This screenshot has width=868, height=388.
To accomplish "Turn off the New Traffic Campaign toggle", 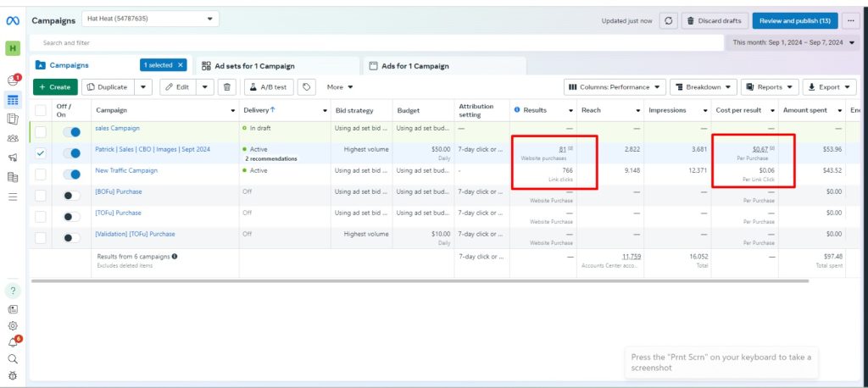I will coord(71,175).
